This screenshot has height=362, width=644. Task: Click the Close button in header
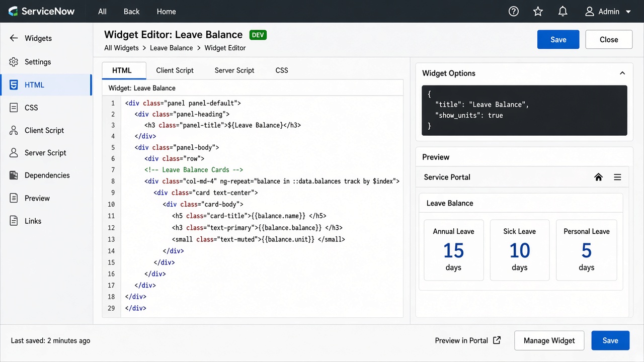609,40
